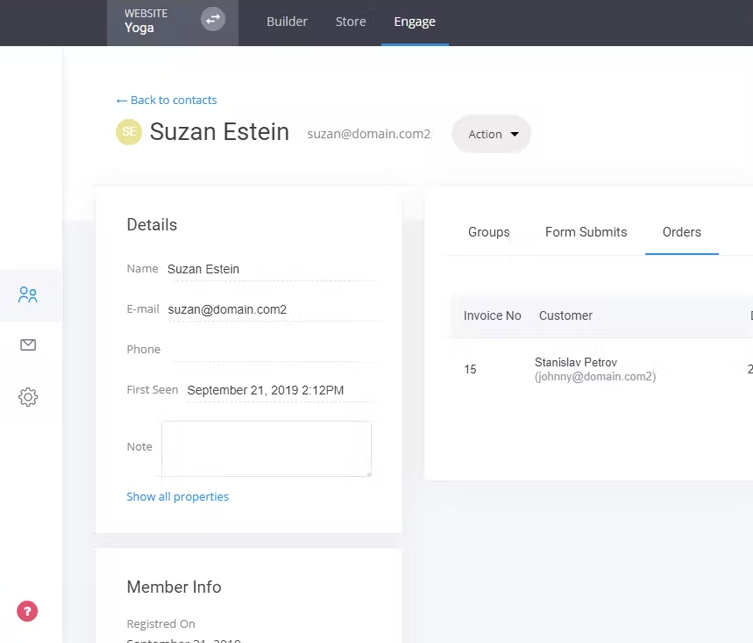
Task: Open the Contacts sidebar icon
Action: coord(28,295)
